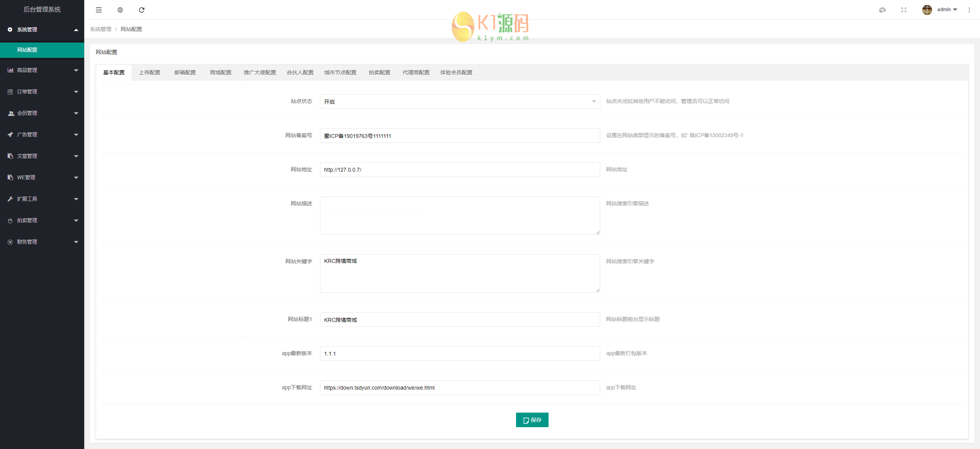
Task: Open the theme palette icon
Action: [x=882, y=10]
